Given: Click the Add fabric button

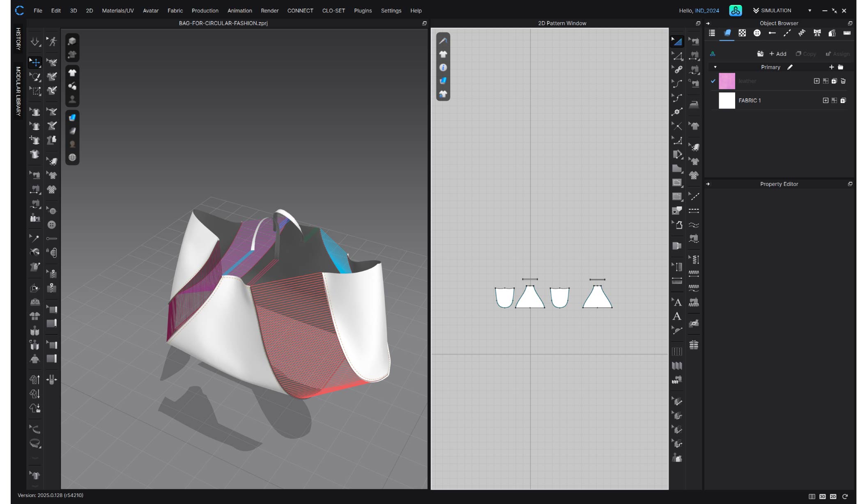Looking at the screenshot, I should pyautogui.click(x=777, y=54).
